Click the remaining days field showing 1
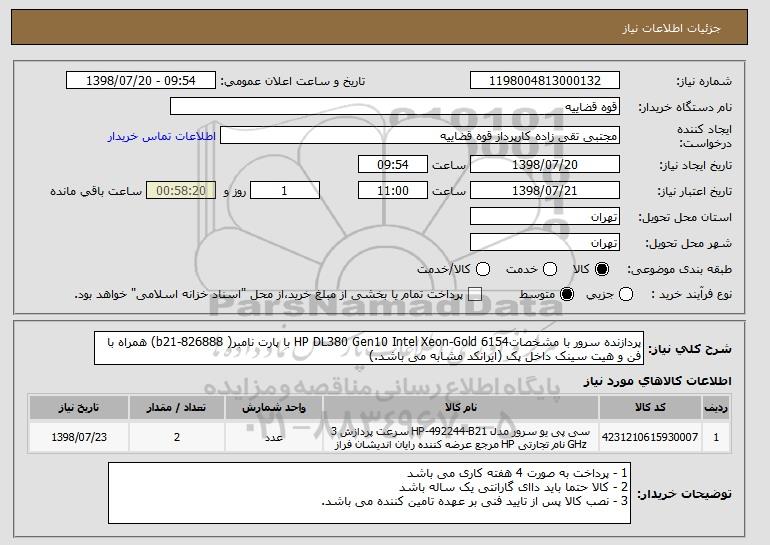The width and height of the screenshot is (770, 545). [x=285, y=191]
